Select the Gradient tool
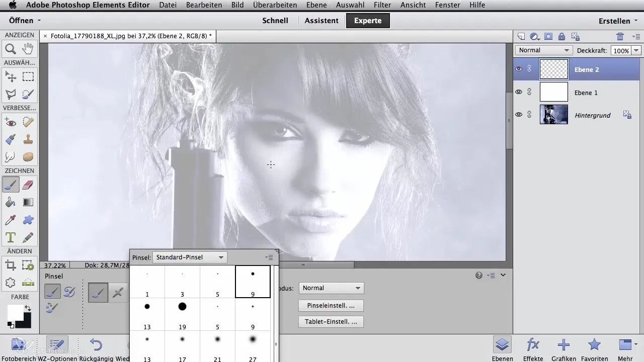The height and width of the screenshot is (362, 644). tap(28, 202)
